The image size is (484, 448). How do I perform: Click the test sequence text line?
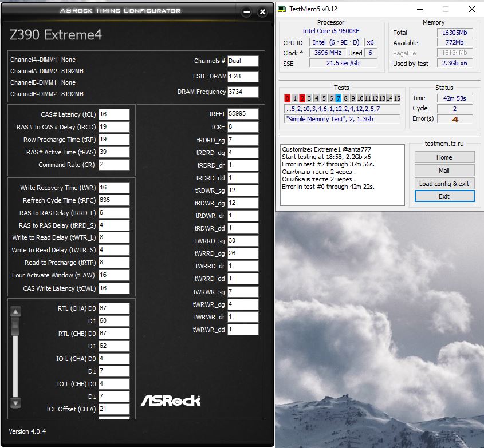pos(342,109)
